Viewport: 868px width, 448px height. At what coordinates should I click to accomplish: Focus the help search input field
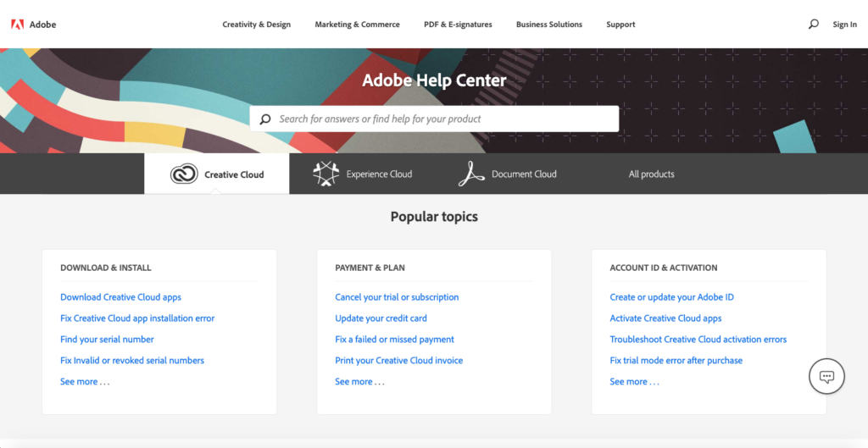(434, 119)
